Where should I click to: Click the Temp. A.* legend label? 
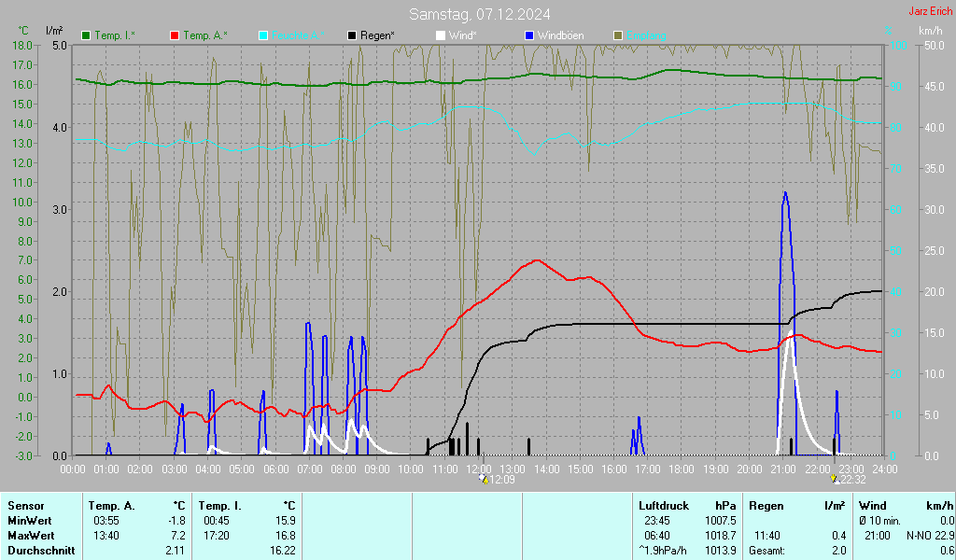click(205, 36)
